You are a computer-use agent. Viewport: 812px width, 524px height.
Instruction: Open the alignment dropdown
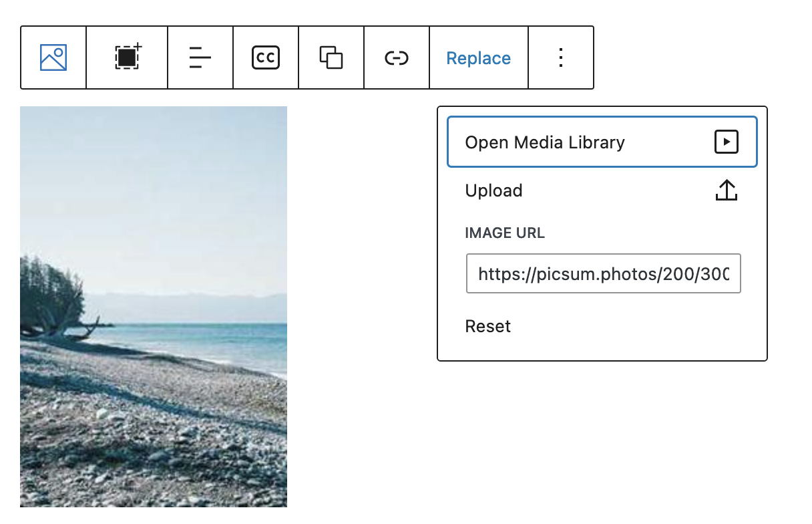point(200,57)
